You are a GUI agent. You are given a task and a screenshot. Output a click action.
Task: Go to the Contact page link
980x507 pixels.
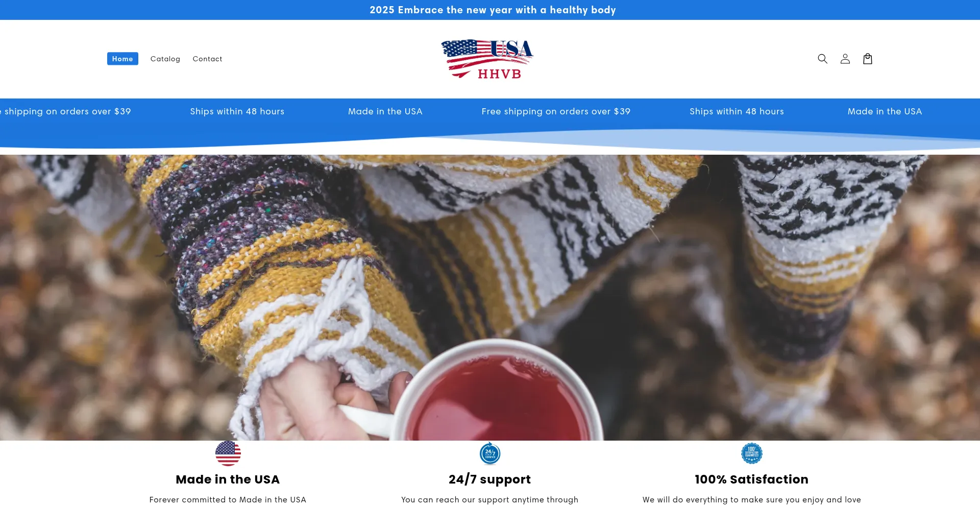(x=208, y=59)
